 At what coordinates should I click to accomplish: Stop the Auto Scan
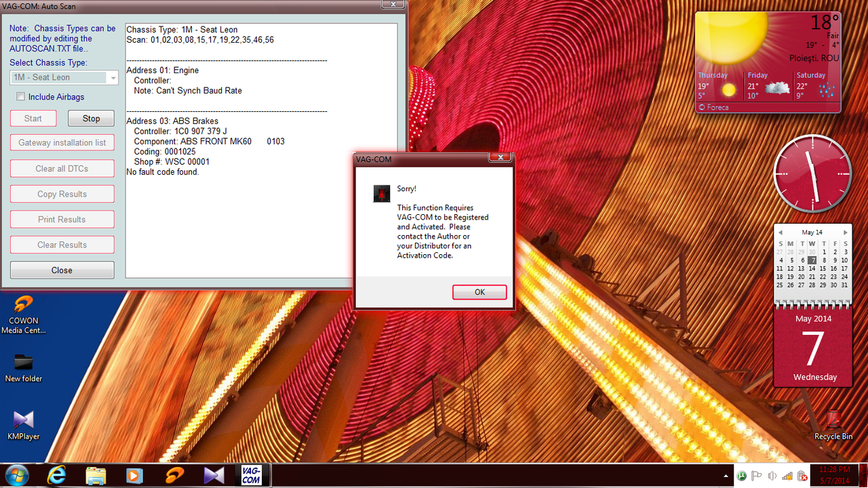(91, 119)
